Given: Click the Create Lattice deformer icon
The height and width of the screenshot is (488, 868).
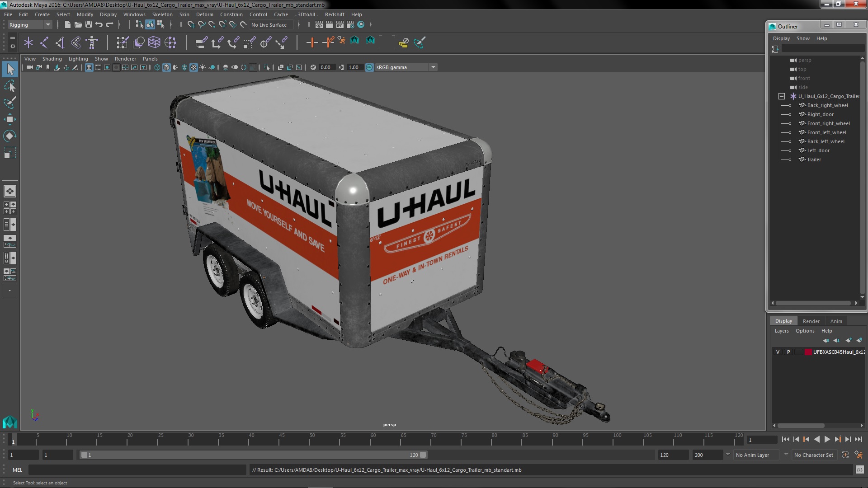Looking at the screenshot, I should (154, 42).
